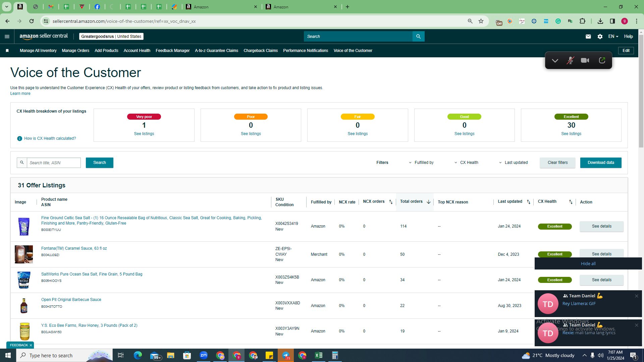Open Zoom from the taskbar
Screen dimensions: 644x362
pos(204,355)
